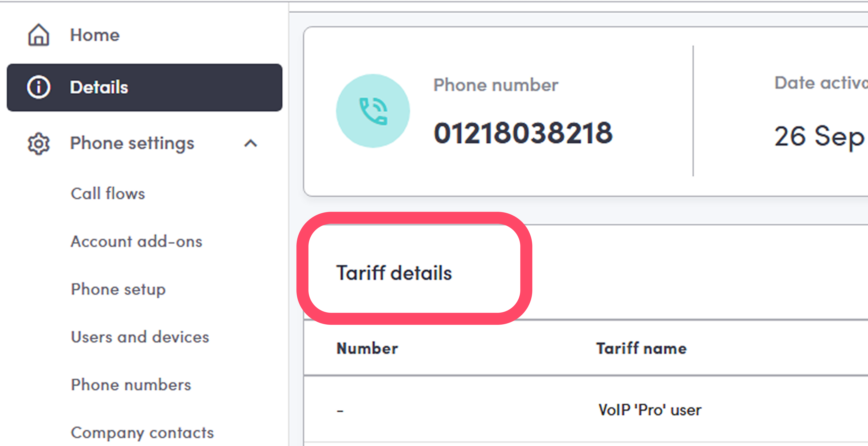
Task: Open the Phone setup page
Action: [118, 289]
